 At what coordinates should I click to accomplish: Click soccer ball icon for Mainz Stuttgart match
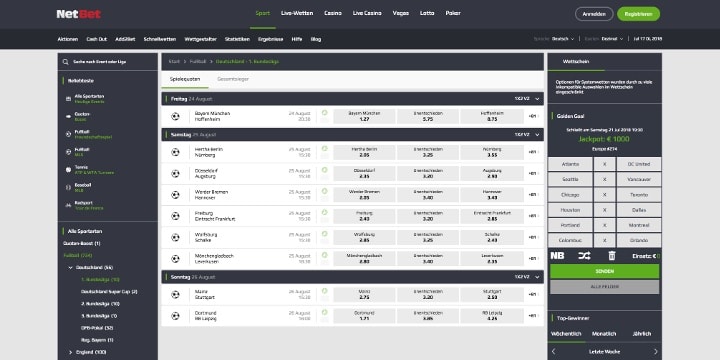(175, 294)
